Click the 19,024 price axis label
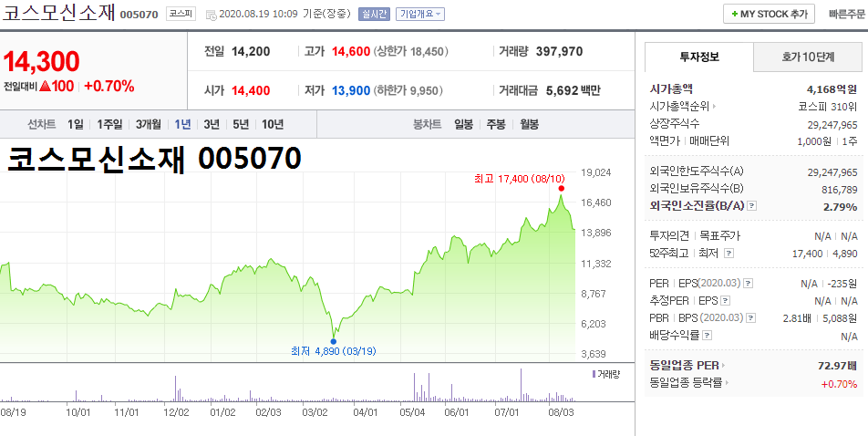The height and width of the screenshot is (436, 868). point(595,172)
